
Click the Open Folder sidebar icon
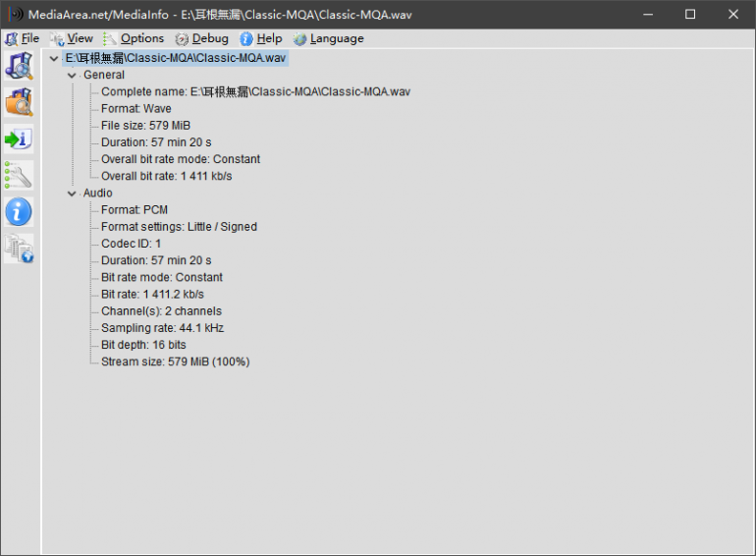(x=19, y=102)
